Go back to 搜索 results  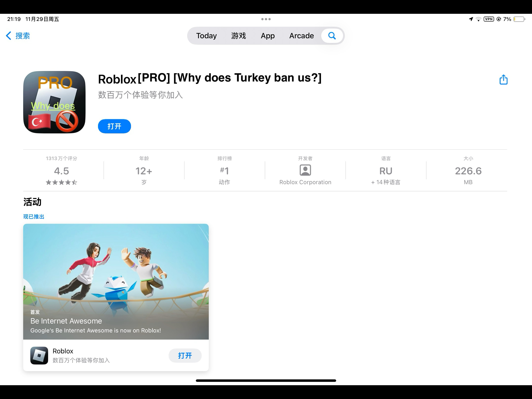18,36
